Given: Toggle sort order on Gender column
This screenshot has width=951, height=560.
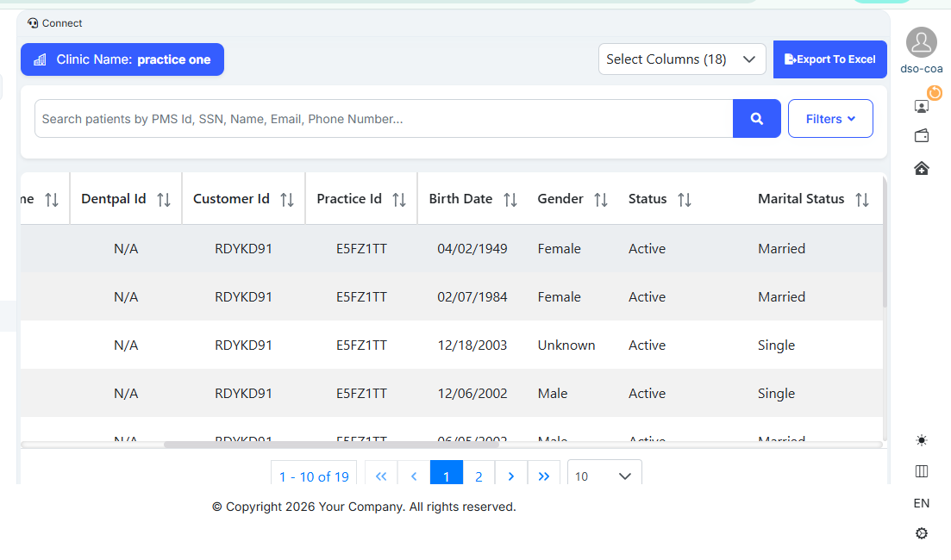Looking at the screenshot, I should (x=601, y=200).
